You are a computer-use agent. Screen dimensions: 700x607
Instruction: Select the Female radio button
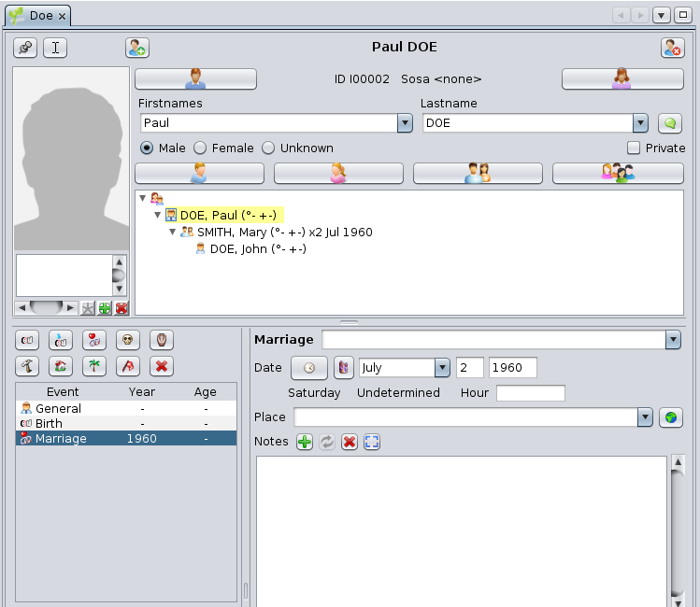(200, 148)
